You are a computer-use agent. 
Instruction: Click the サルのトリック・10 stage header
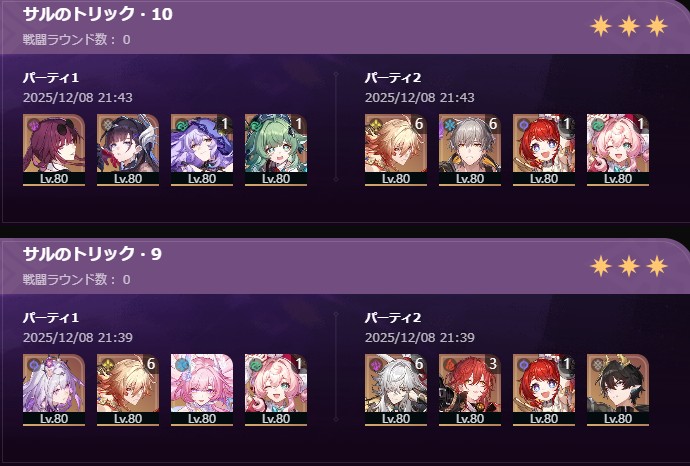(98, 14)
